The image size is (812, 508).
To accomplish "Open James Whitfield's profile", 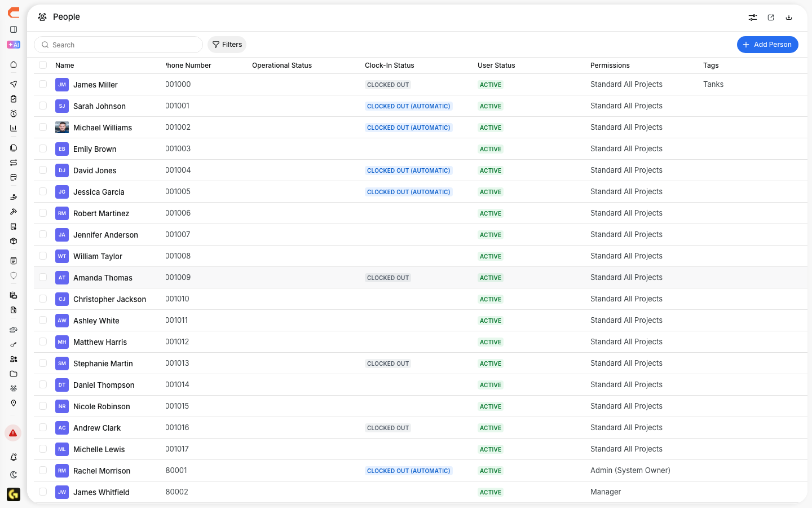I will pos(101,492).
